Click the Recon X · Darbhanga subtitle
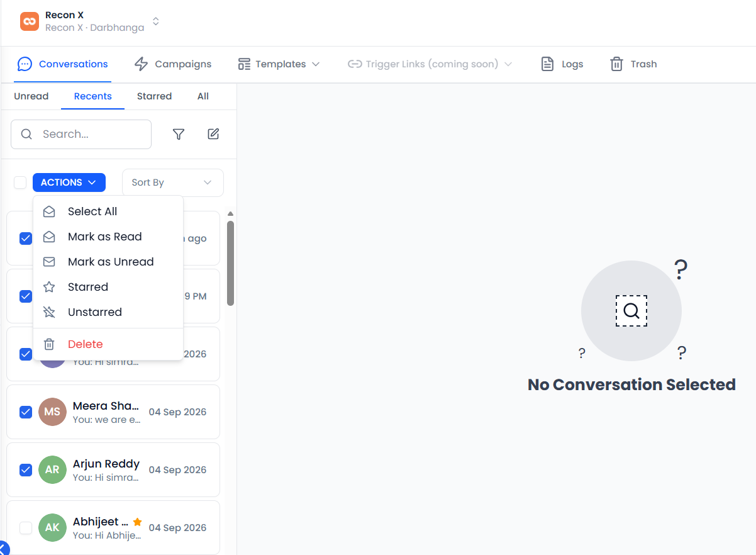The width and height of the screenshot is (756, 555). click(95, 28)
